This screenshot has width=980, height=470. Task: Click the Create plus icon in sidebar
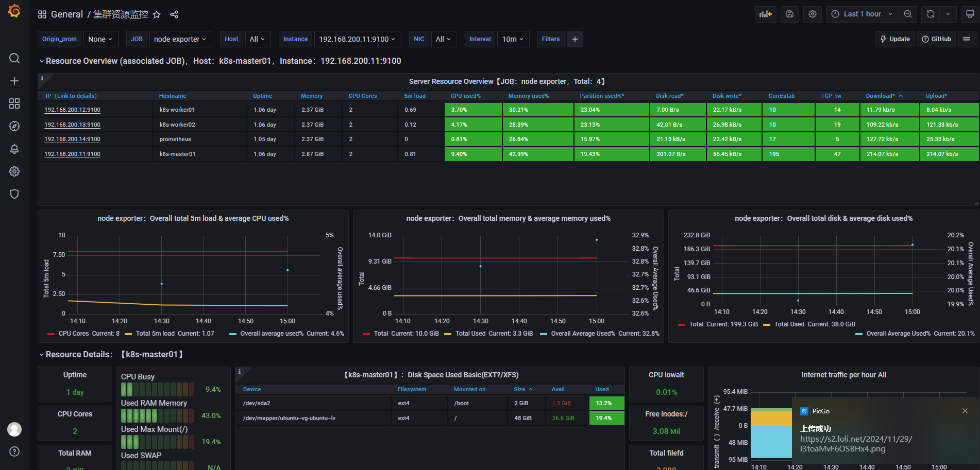14,81
